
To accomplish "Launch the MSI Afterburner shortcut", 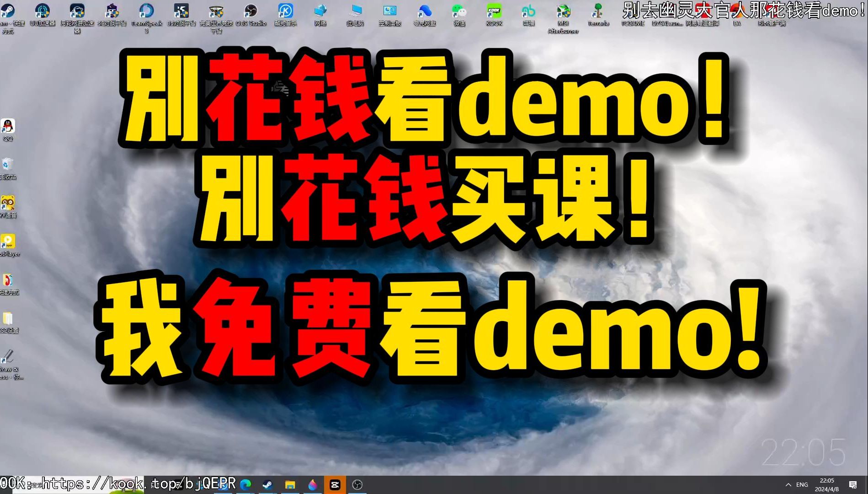I will click(564, 18).
